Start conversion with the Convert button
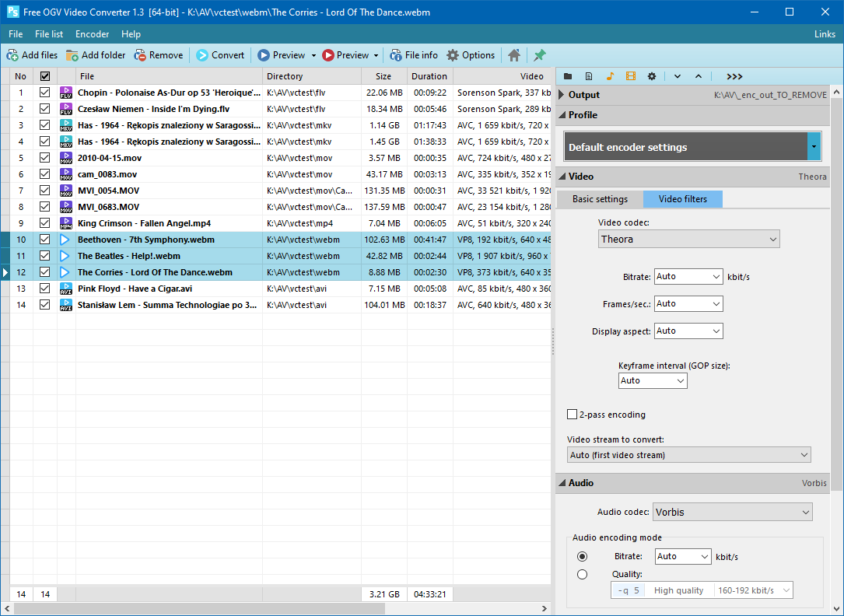 tap(219, 55)
